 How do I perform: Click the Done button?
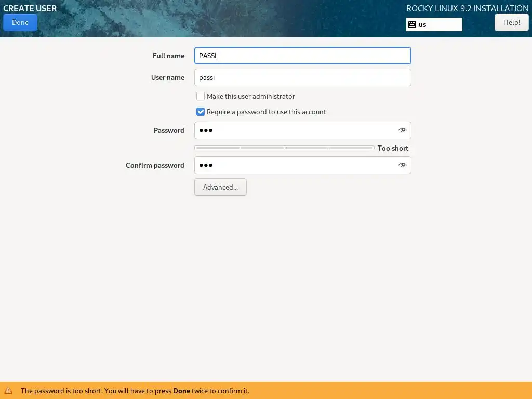click(20, 22)
